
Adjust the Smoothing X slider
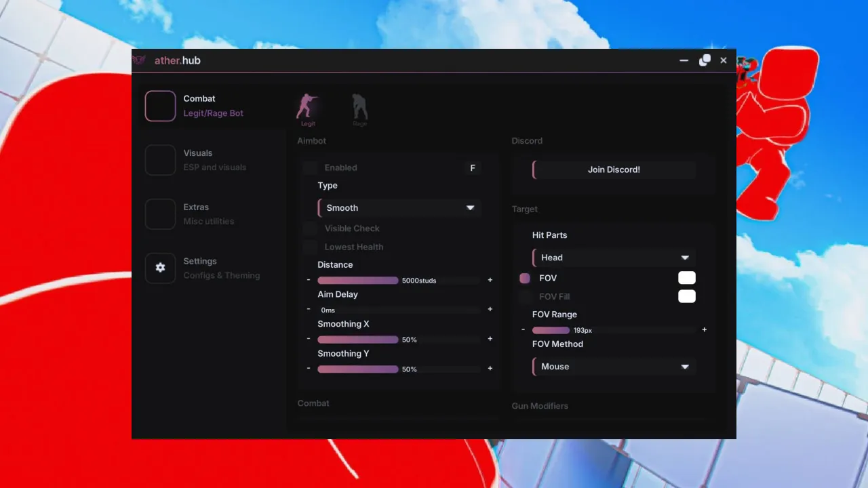(399, 340)
